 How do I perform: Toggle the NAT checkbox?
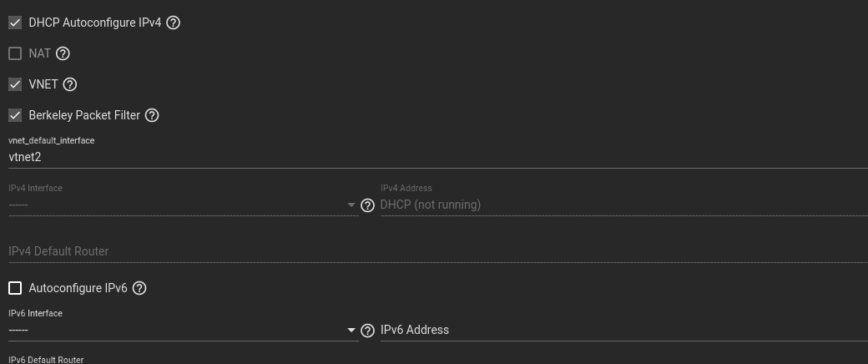15,53
